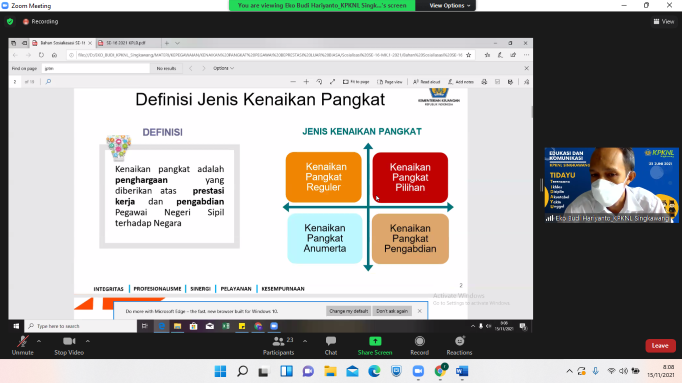Open the Reactions menu
Image resolution: width=682 pixels, height=383 pixels.
pyautogui.click(x=459, y=346)
